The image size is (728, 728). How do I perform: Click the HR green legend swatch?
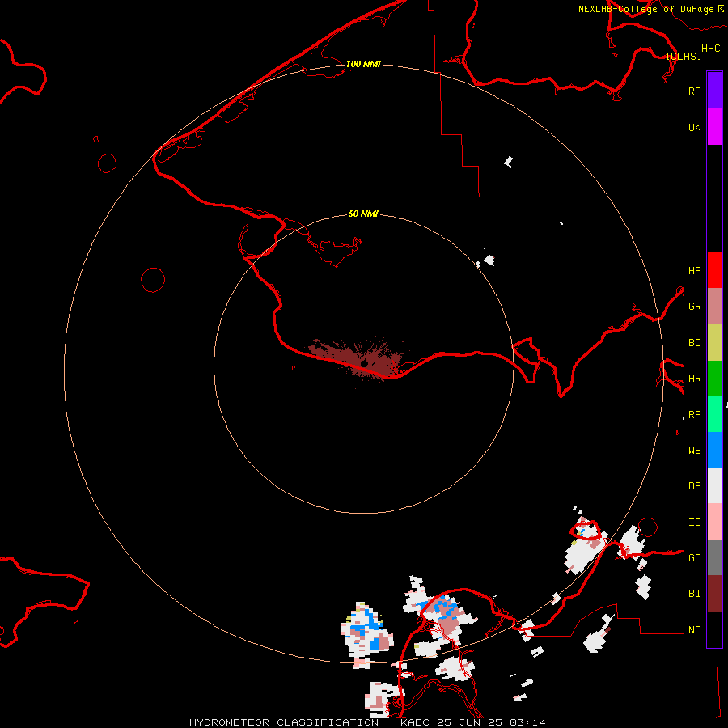point(714,379)
